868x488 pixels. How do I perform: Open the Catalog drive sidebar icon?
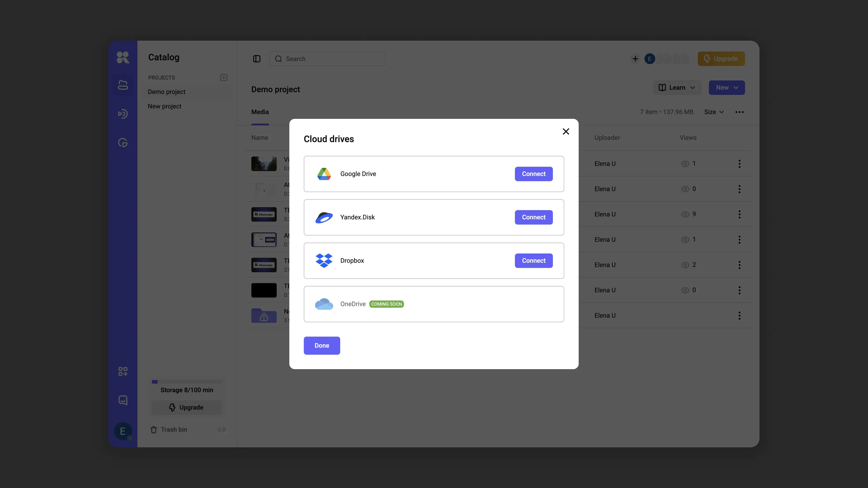[123, 85]
